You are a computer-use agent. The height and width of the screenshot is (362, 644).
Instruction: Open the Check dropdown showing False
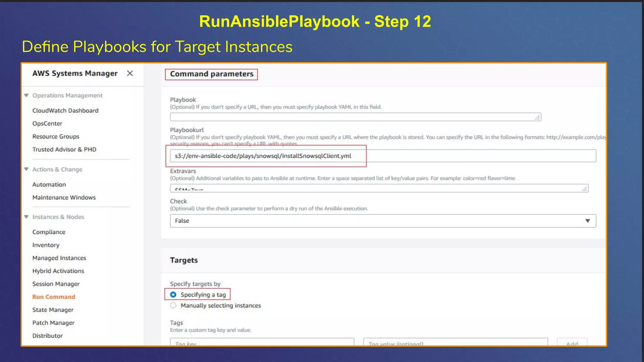[383, 221]
